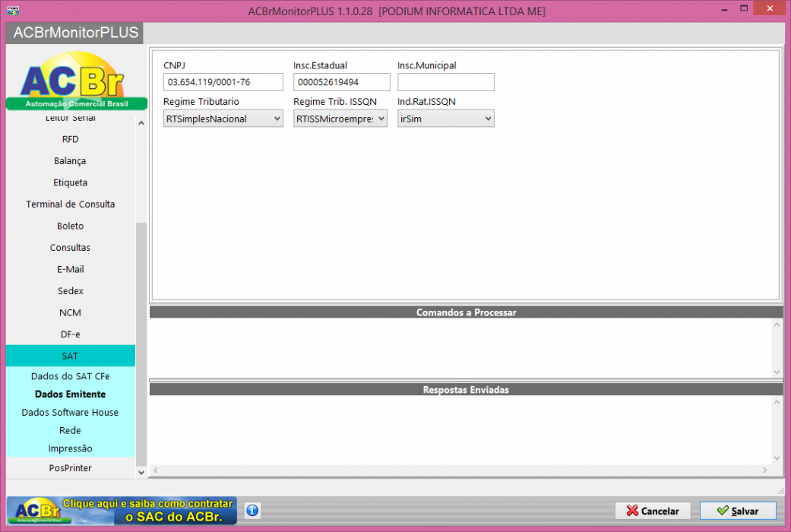The image size is (791, 532).
Task: Open the Impressão sub-item
Action: pyautogui.click(x=71, y=448)
